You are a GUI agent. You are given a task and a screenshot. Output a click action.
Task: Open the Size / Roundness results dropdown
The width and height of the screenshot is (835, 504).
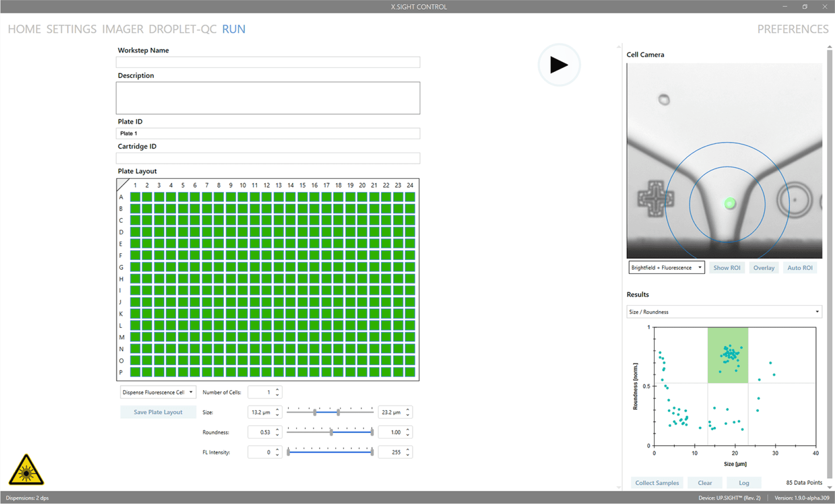tap(724, 312)
